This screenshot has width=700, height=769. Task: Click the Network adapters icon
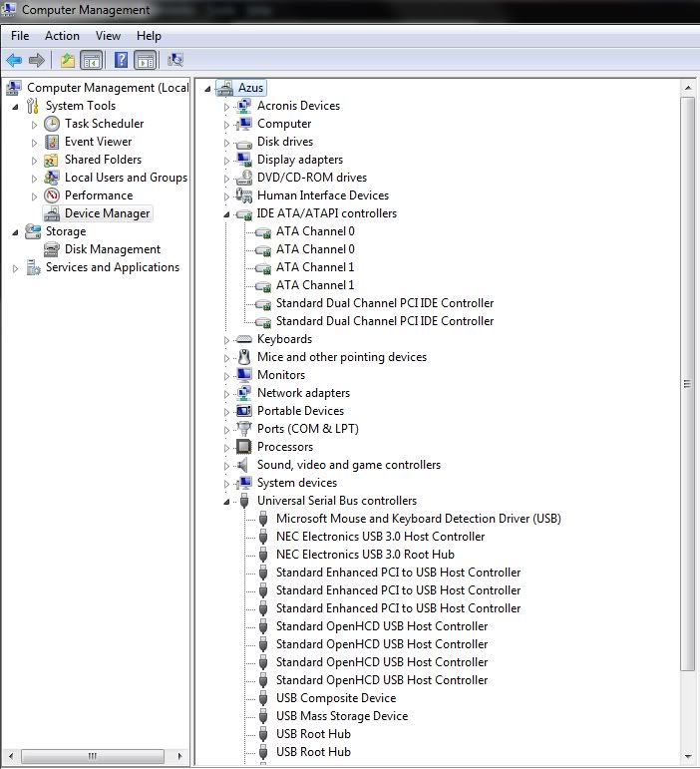point(243,393)
